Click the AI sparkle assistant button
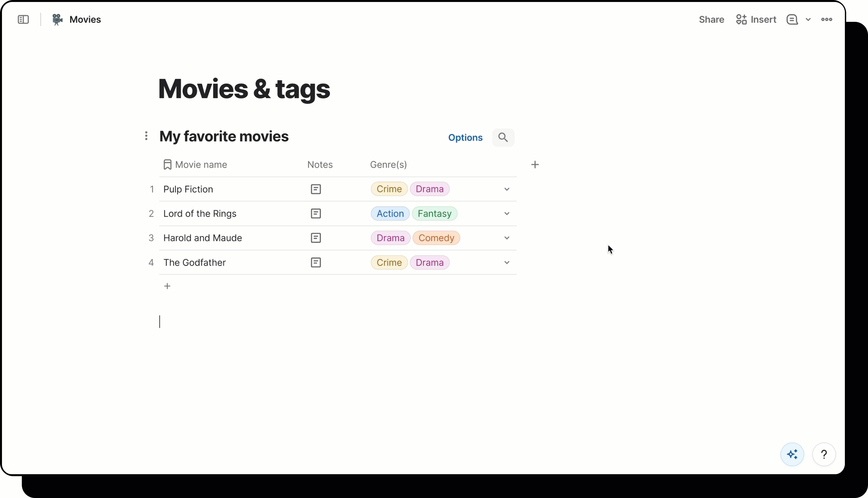 pyautogui.click(x=792, y=454)
